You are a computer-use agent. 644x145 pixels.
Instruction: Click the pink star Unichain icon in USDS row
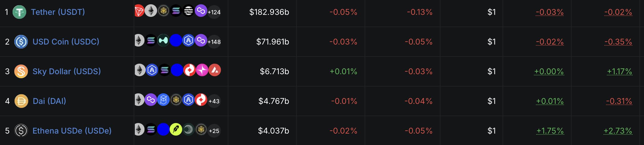tap(202, 70)
